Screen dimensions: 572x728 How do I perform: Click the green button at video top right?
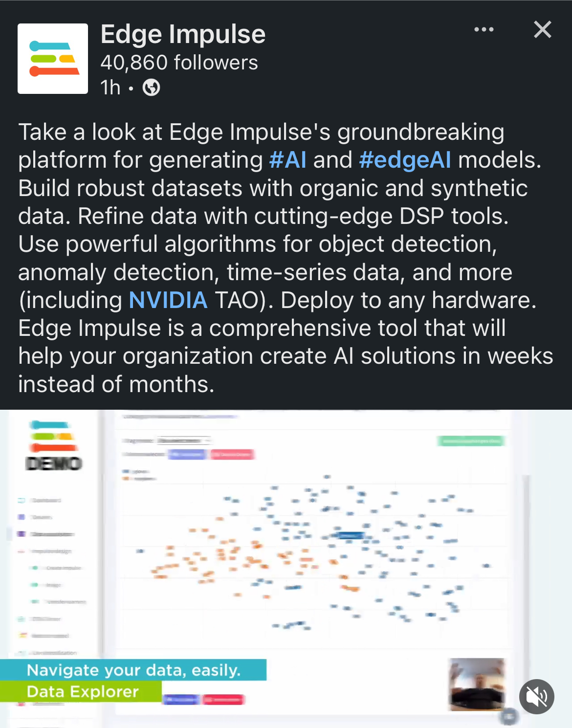tap(471, 441)
